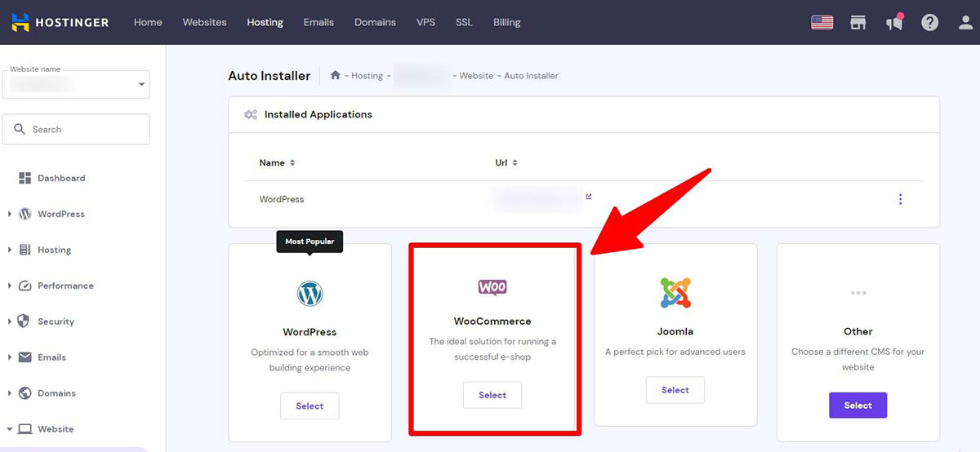This screenshot has width=980, height=452.
Task: Collapse the Website sidebar section
Action: coord(10,429)
